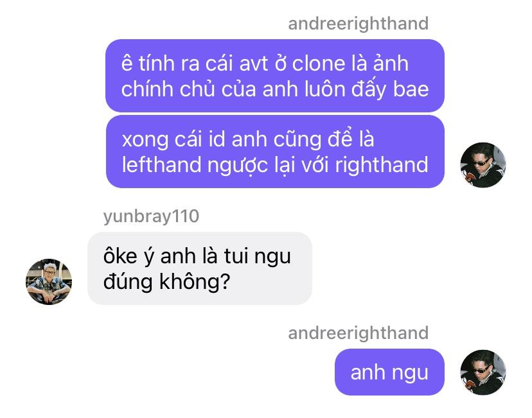The height and width of the screenshot is (418, 532).
Task: Click "đúng không?" in the gray message
Action: (166, 282)
